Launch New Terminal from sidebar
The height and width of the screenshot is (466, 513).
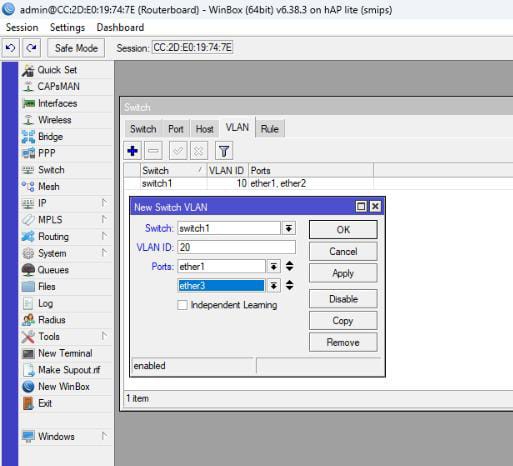[66, 353]
